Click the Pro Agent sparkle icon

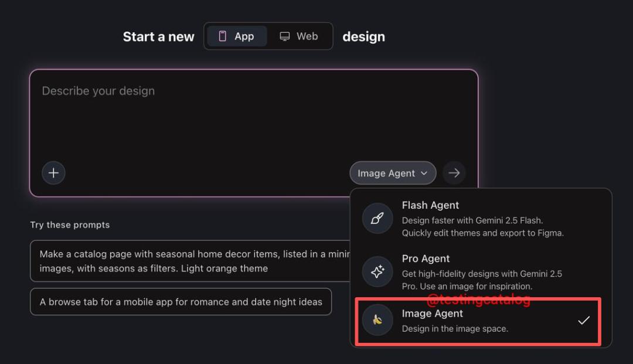(377, 271)
